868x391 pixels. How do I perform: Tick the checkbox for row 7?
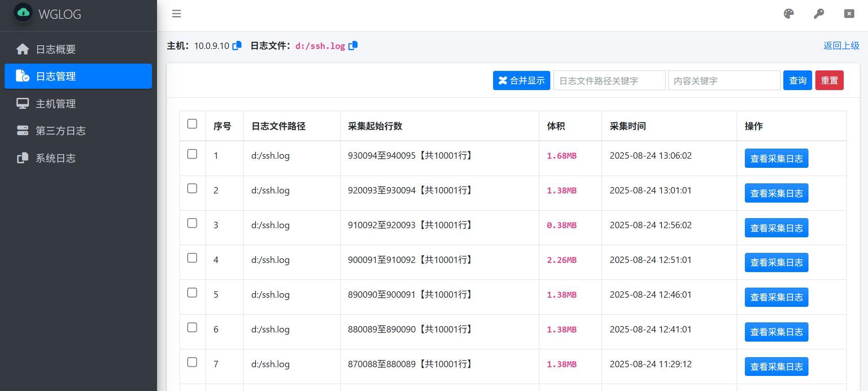(192, 362)
